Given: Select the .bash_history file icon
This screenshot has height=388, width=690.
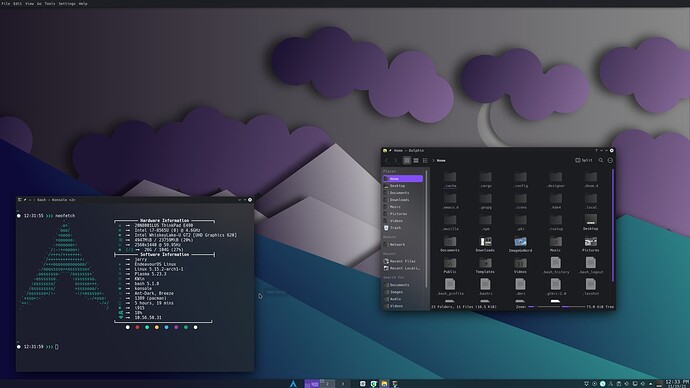Looking at the screenshot, I should pos(555,263).
